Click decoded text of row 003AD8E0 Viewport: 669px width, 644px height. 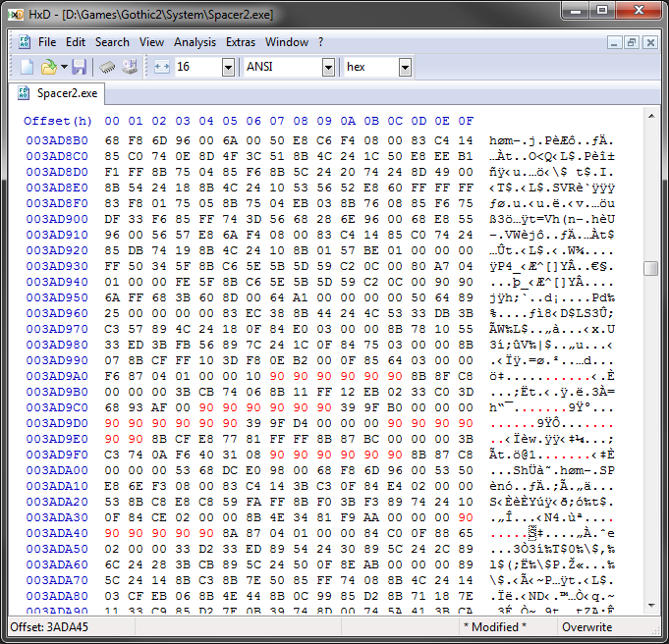[x=552, y=188]
